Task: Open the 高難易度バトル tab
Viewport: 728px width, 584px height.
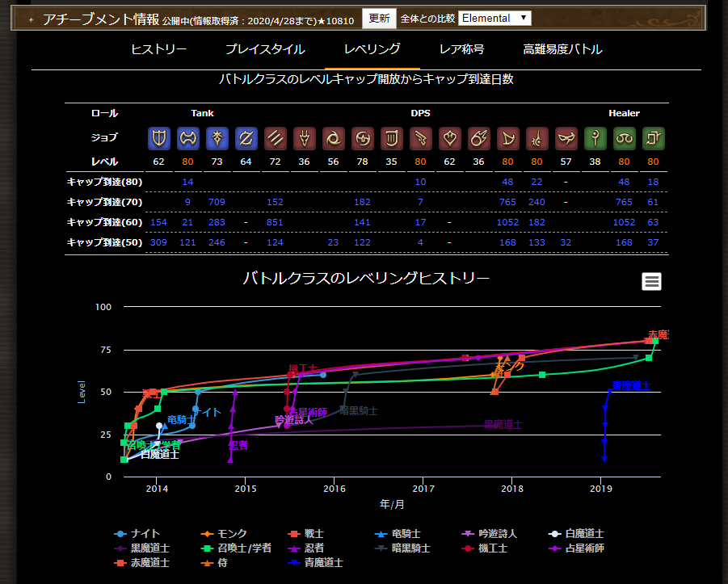Action: click(562, 49)
